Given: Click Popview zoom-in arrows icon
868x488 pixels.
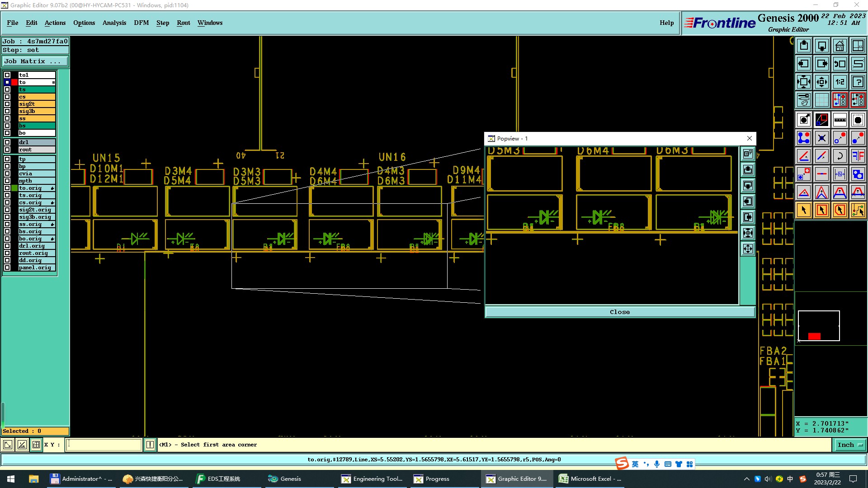Looking at the screenshot, I should (x=748, y=233).
